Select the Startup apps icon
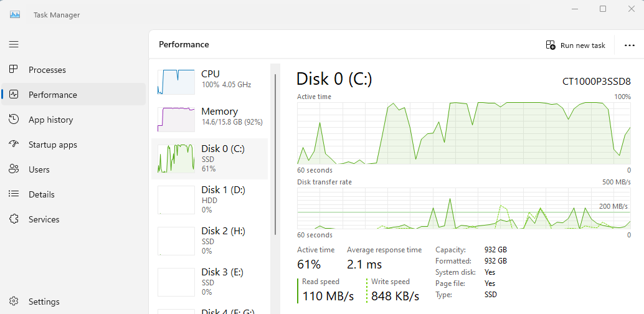644x314 pixels. click(x=14, y=145)
